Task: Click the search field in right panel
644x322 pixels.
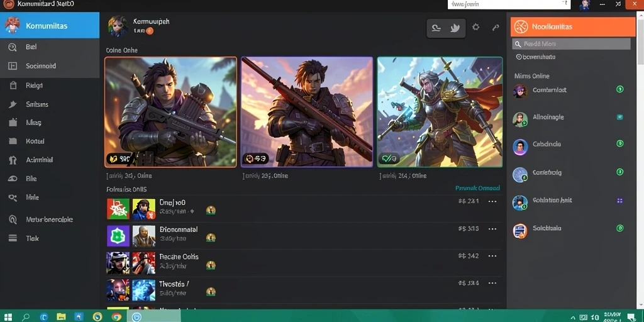Action: coord(571,43)
